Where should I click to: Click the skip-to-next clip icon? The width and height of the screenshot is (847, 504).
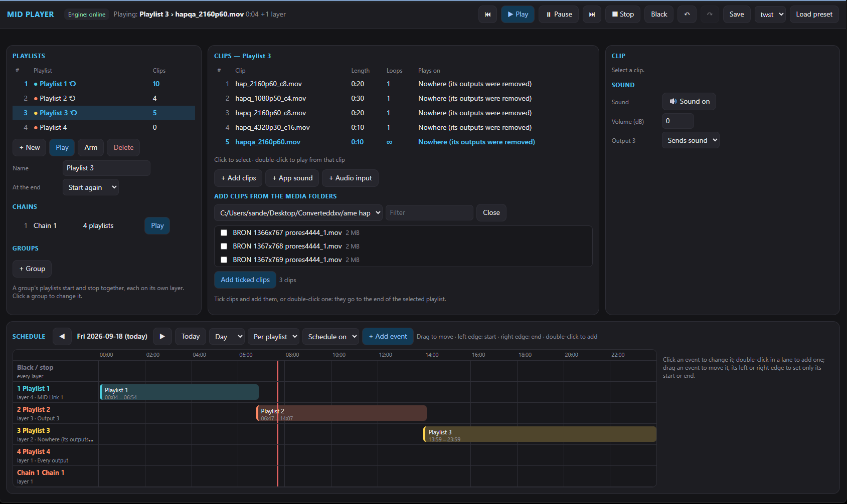(x=592, y=15)
